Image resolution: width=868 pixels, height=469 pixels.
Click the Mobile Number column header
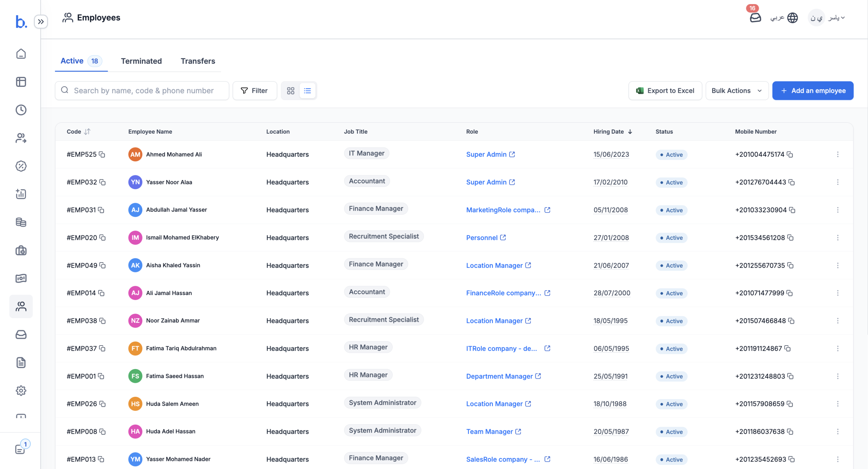[x=756, y=132]
